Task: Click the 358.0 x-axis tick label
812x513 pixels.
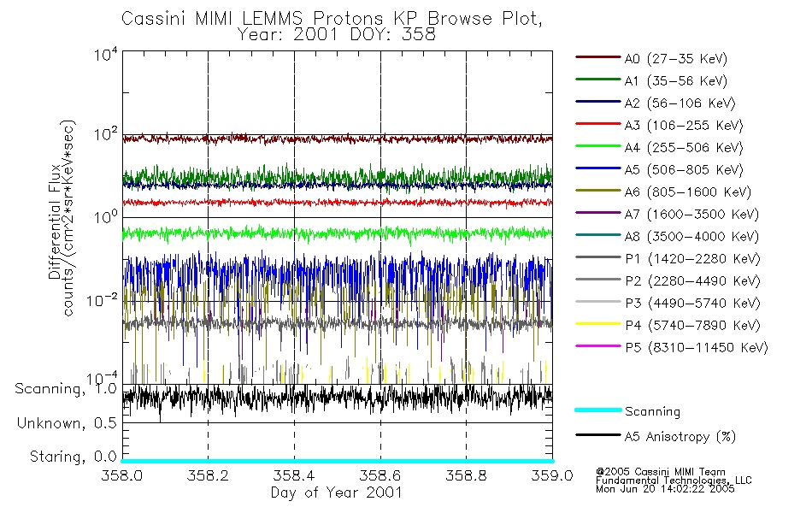Action: (121, 475)
